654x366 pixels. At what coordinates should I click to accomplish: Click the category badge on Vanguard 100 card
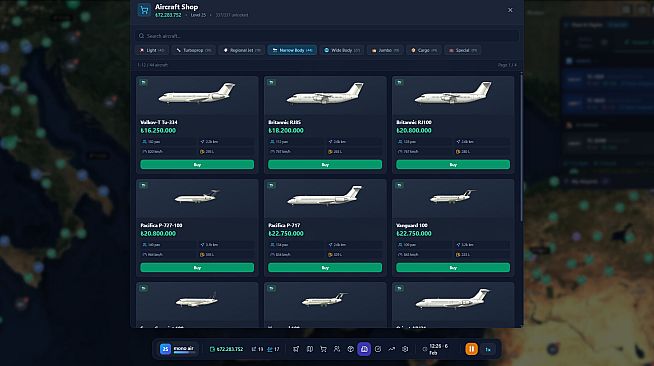click(400, 186)
